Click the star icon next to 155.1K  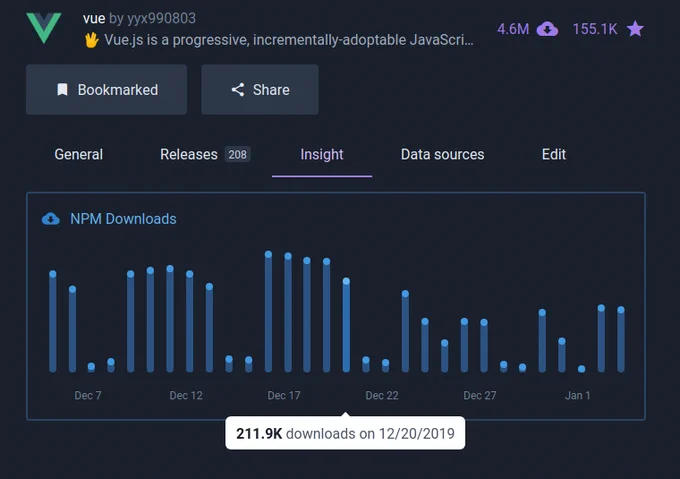point(635,29)
